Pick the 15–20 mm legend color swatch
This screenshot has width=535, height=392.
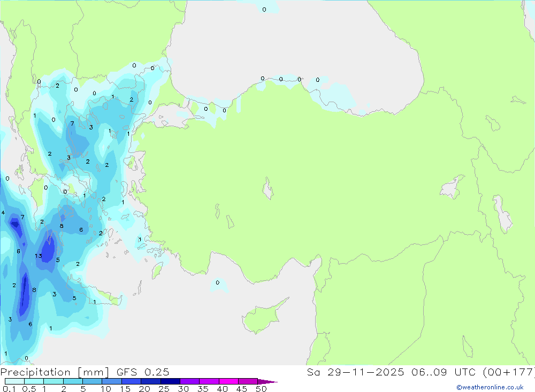[132, 381]
